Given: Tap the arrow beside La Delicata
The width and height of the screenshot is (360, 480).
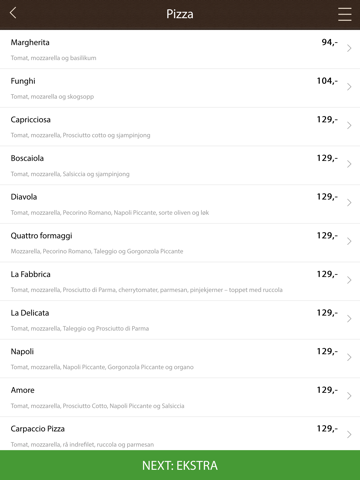Looking at the screenshot, I should (x=349, y=319).
